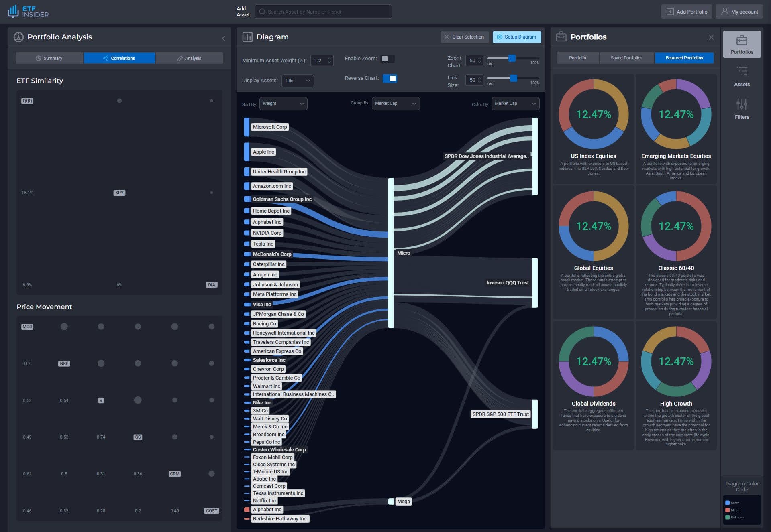Open the Saved Portfolios tab
The width and height of the screenshot is (771, 532).
point(626,58)
